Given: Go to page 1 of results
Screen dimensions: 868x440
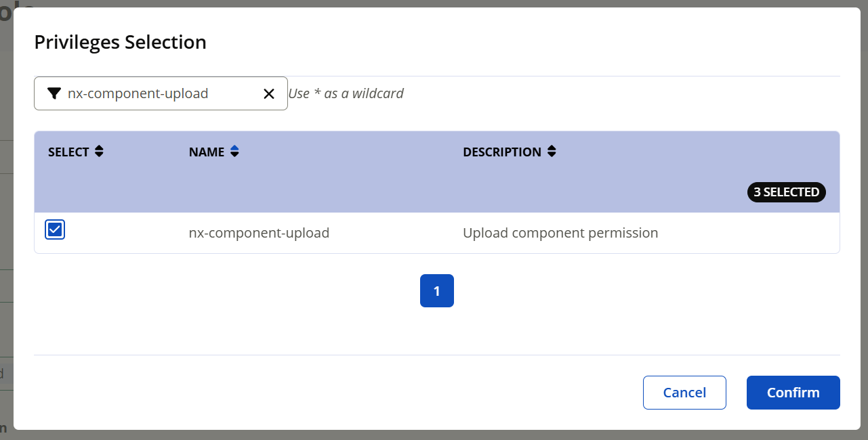Looking at the screenshot, I should click(x=437, y=291).
